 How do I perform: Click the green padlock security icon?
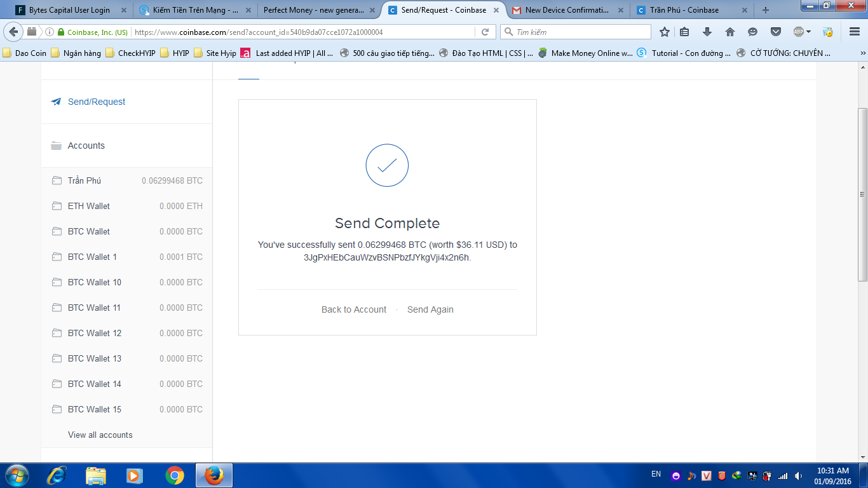61,32
